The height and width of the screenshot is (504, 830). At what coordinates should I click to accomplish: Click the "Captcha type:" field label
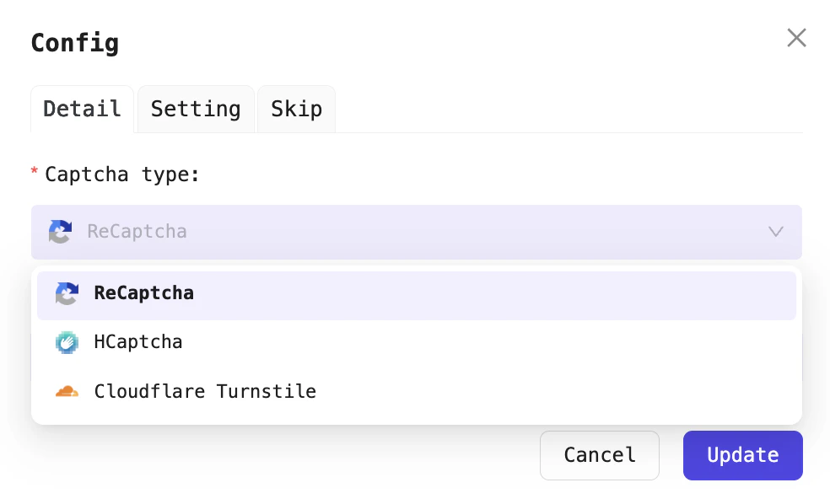122,174
